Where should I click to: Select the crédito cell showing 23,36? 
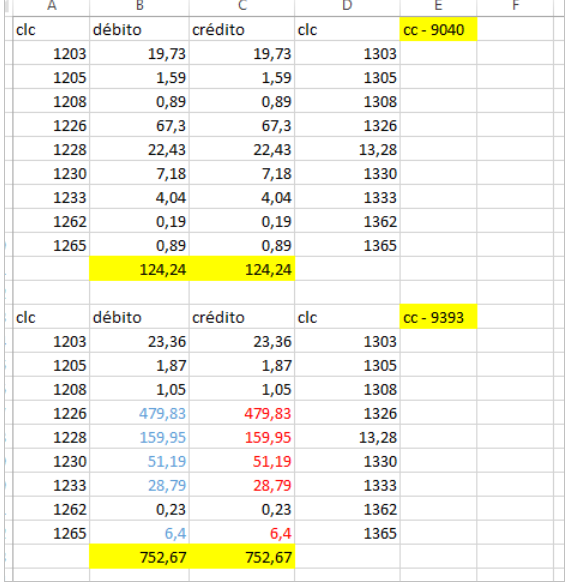point(242,341)
